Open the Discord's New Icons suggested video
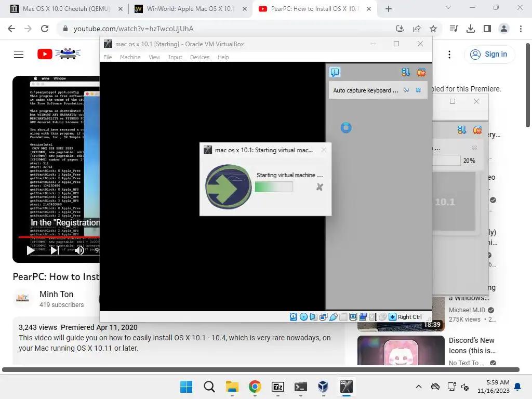Viewport: 532px width, 399px height. pos(472,345)
